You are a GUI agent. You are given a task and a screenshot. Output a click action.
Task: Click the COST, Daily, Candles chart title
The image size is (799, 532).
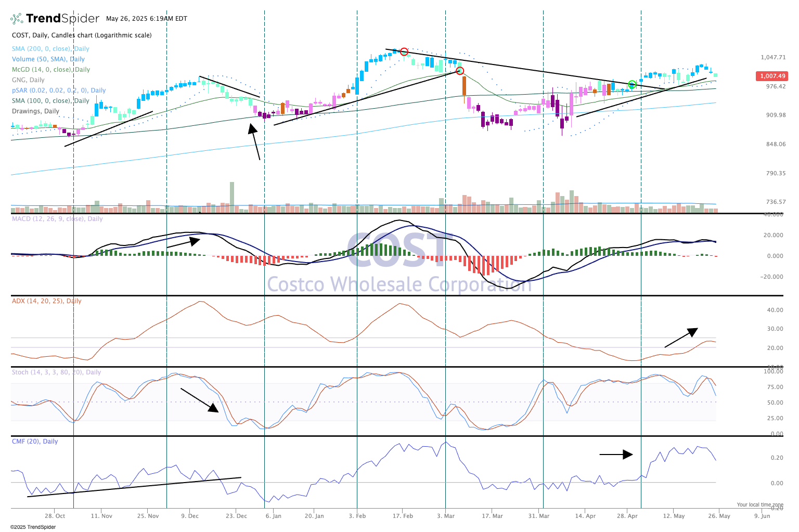click(x=82, y=35)
